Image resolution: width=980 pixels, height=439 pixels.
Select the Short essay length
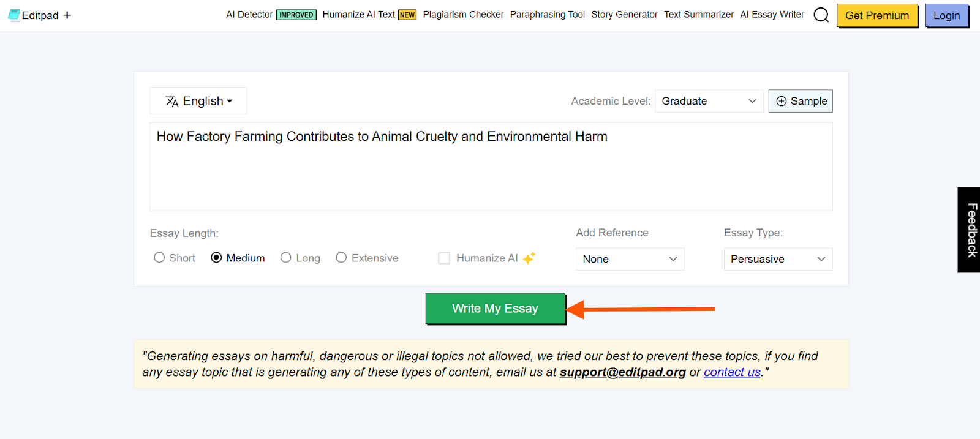(x=159, y=258)
